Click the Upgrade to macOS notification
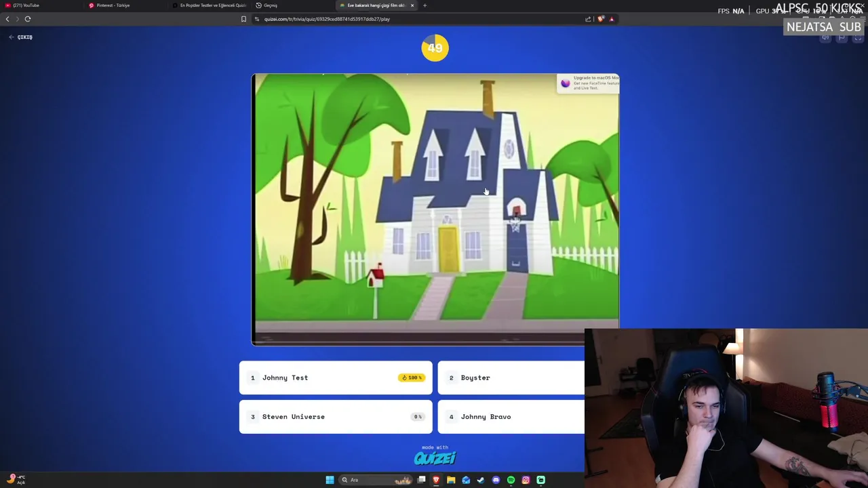 (x=588, y=83)
